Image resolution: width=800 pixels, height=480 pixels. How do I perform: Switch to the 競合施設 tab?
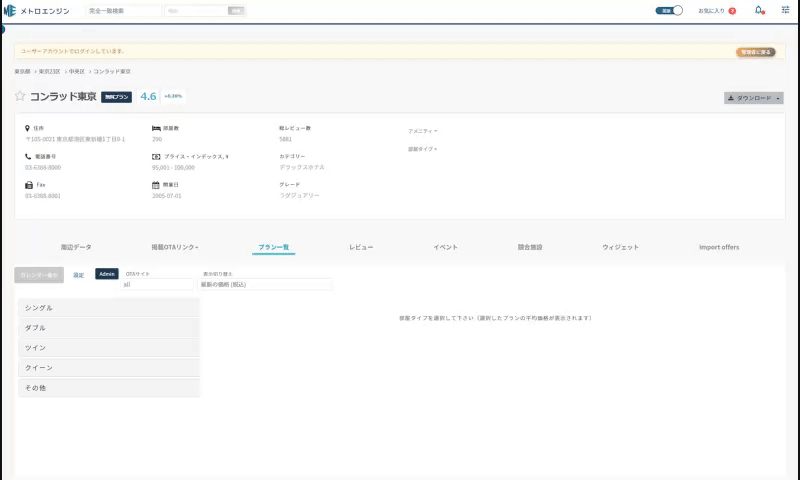click(x=530, y=247)
